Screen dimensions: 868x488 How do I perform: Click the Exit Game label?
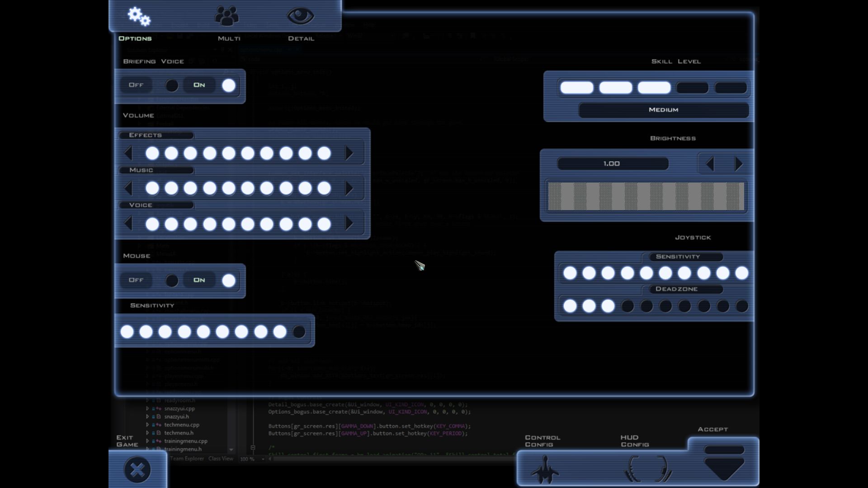pos(127,441)
